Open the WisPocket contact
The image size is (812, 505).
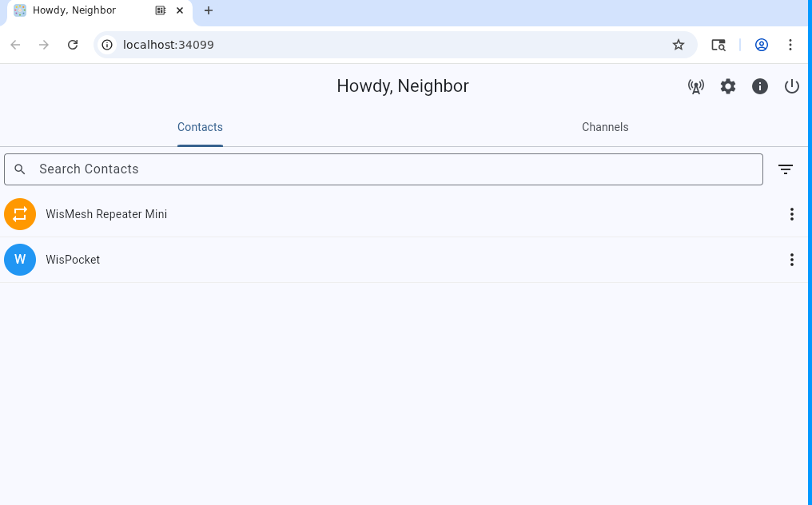(73, 260)
